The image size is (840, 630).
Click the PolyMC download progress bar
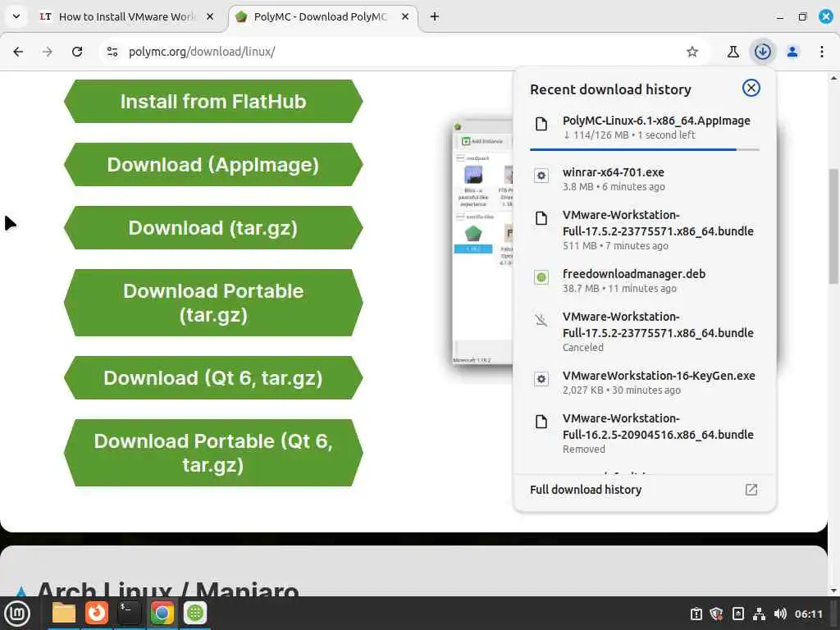645,149
